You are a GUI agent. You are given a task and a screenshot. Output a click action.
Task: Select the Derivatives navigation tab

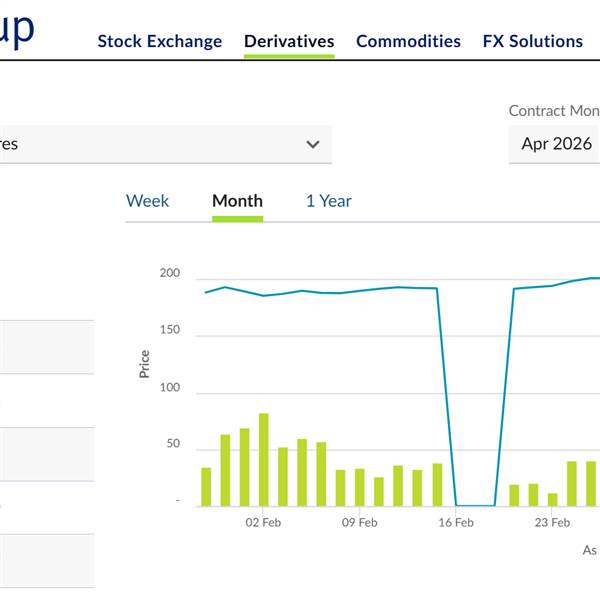(289, 41)
